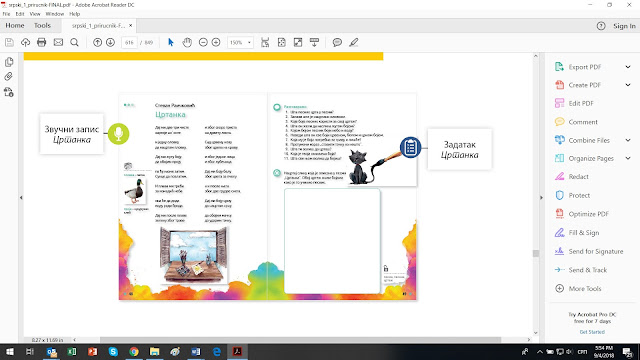Collapse the left navigation pane arrow
This screenshot has width=640, height=360.
21,198
